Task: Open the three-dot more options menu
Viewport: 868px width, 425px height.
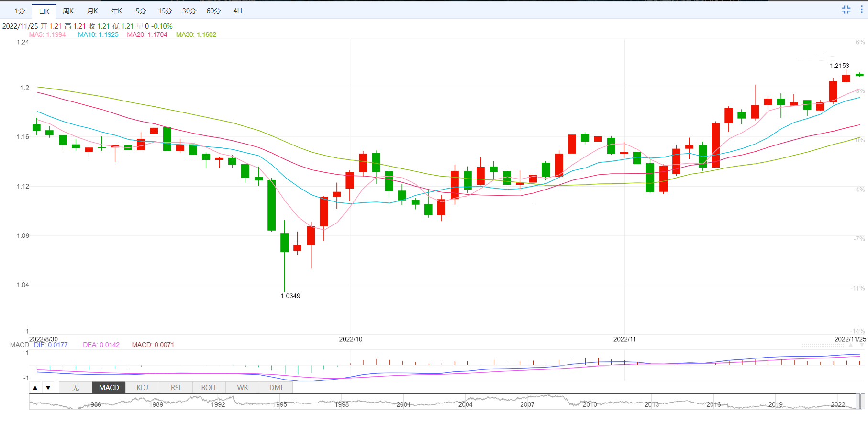Action: pyautogui.click(x=861, y=10)
